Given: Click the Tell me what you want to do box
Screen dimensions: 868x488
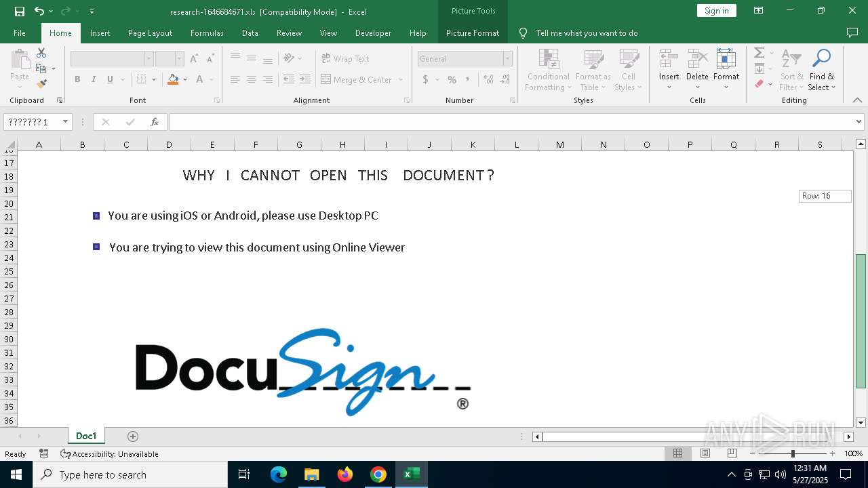Looking at the screenshot, I should pos(587,33).
